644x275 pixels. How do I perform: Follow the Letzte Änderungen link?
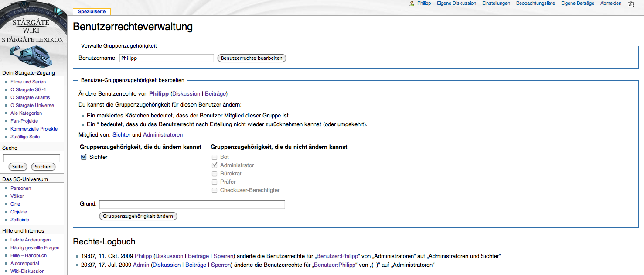[x=31, y=240]
